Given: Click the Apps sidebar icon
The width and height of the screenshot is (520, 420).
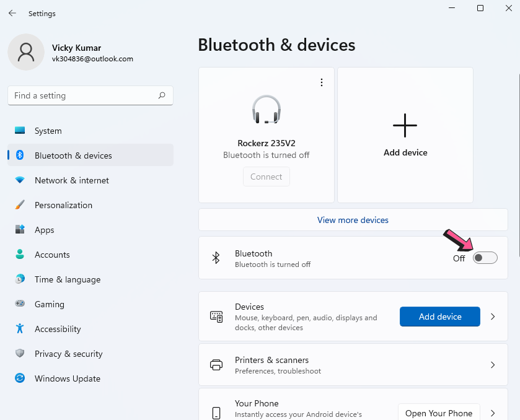Looking at the screenshot, I should point(20,229).
